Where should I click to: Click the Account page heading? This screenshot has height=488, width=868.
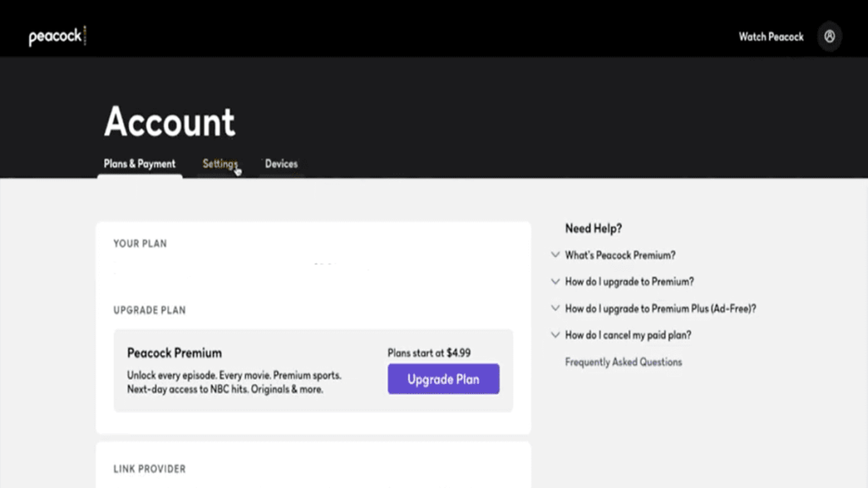click(x=170, y=123)
